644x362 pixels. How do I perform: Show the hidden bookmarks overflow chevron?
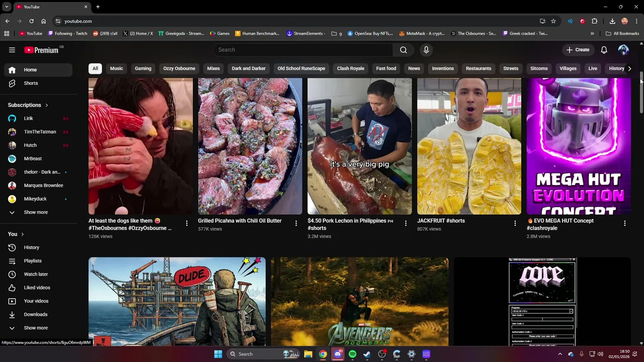pyautogui.click(x=592, y=34)
